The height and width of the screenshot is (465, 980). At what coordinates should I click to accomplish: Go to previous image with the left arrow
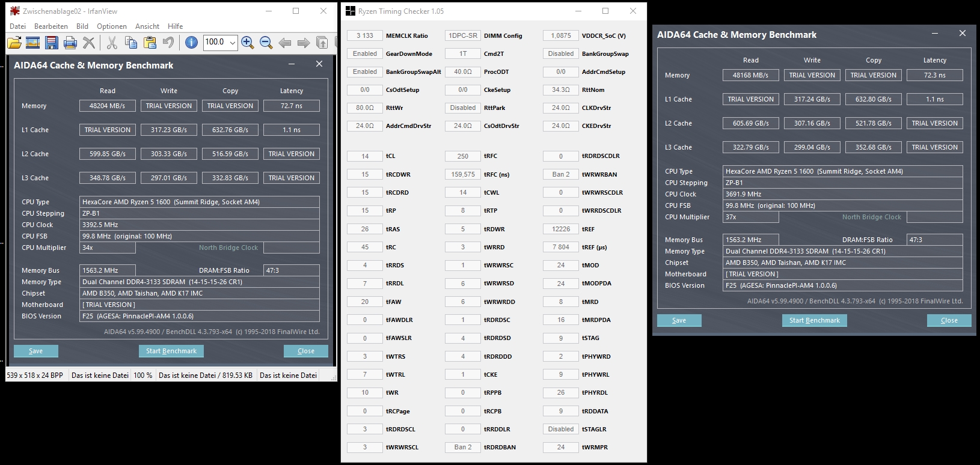[285, 42]
